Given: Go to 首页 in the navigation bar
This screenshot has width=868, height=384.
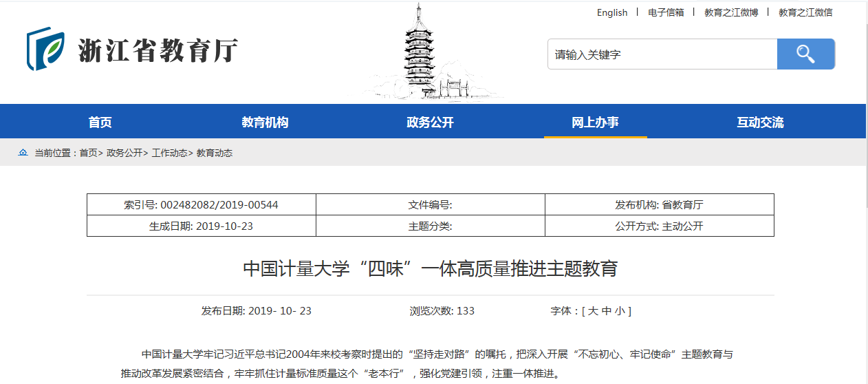Looking at the screenshot, I should click(100, 122).
